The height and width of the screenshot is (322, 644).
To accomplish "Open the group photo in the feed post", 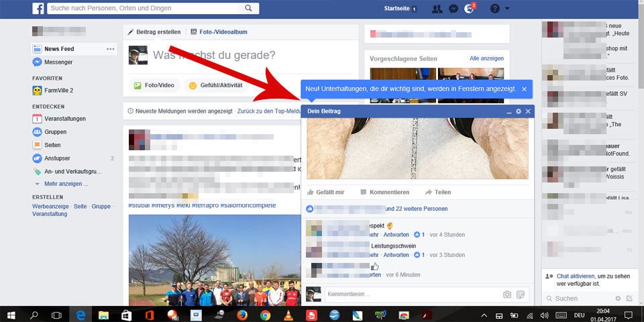I will pyautogui.click(x=215, y=260).
